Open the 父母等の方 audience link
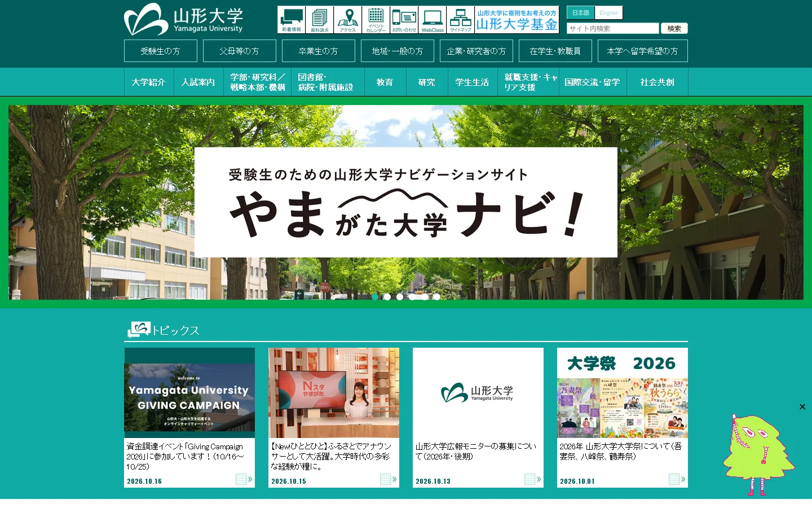This screenshot has height=508, width=812. (240, 51)
